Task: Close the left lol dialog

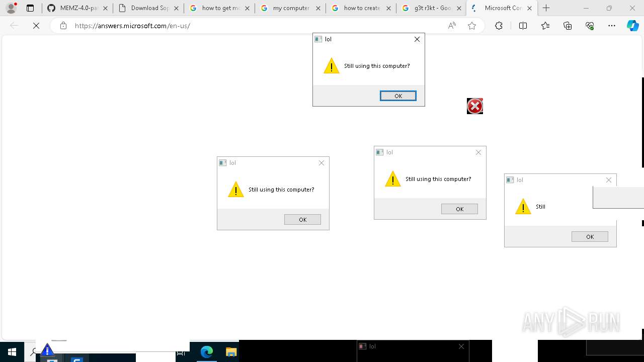Action: pos(321,163)
